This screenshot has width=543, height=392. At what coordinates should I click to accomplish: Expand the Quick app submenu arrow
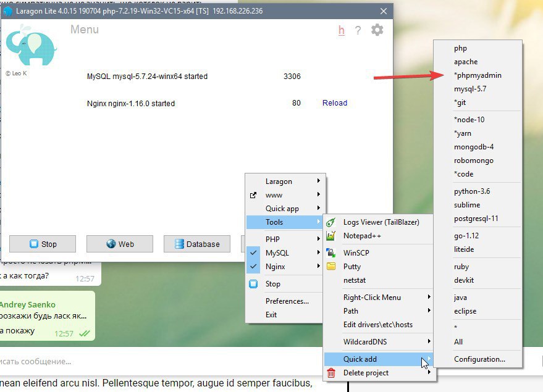tap(318, 208)
